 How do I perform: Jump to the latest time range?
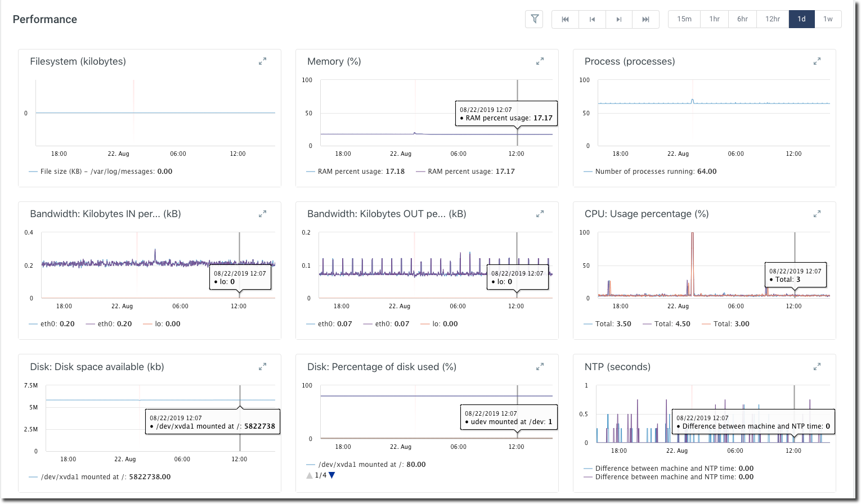[x=645, y=19]
